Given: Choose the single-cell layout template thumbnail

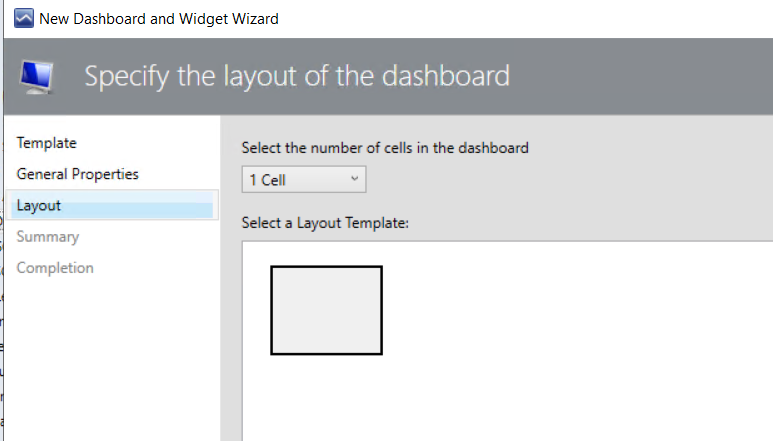Looking at the screenshot, I should (x=326, y=310).
